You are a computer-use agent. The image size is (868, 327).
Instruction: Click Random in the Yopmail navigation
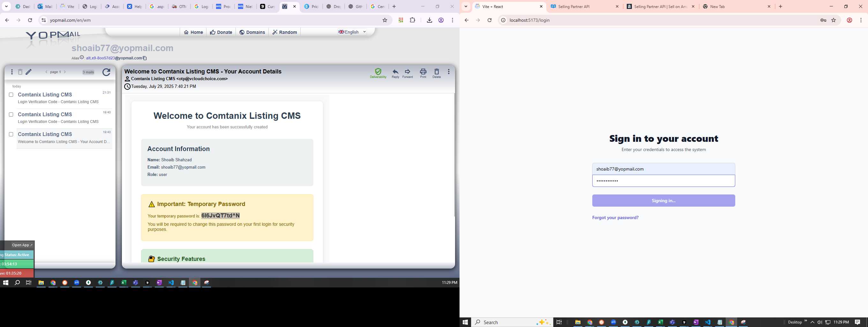[285, 32]
